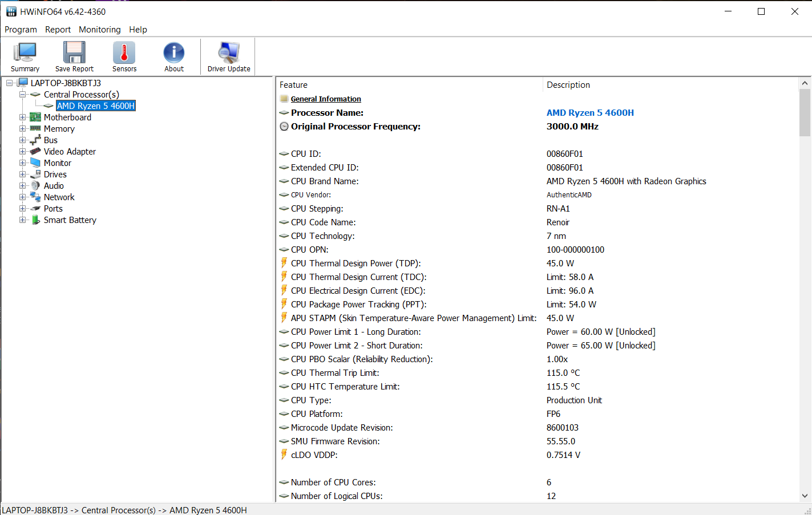Click the Feature column header
Image resolution: width=812 pixels, height=515 pixels.
click(409, 84)
